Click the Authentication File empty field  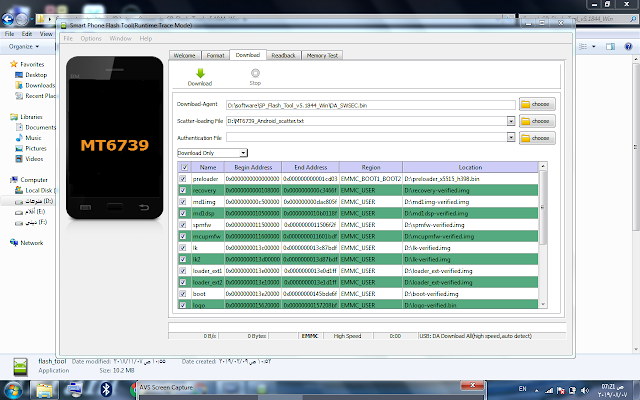click(x=367, y=138)
